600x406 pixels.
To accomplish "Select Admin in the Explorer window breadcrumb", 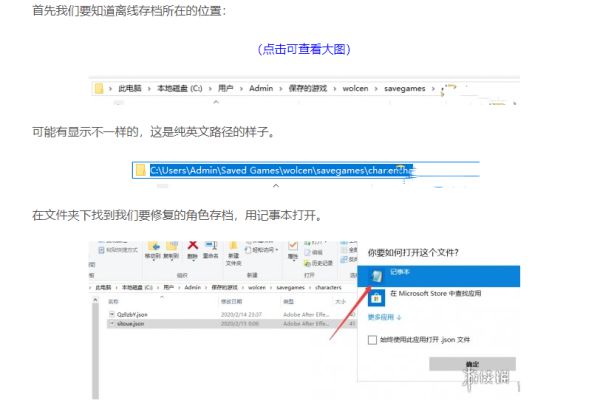I will point(192,287).
